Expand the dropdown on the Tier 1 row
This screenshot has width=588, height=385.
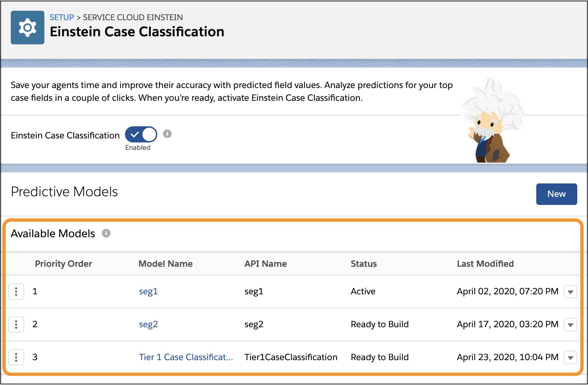pos(570,357)
